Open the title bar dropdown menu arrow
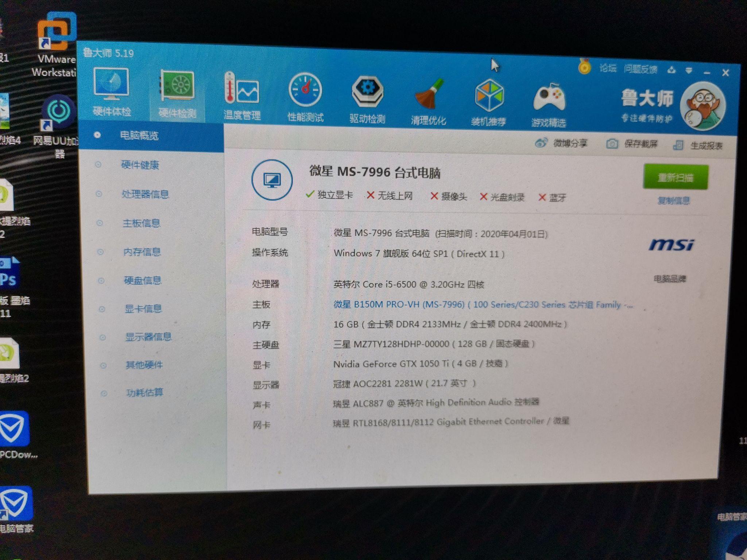The image size is (747, 560). click(689, 71)
